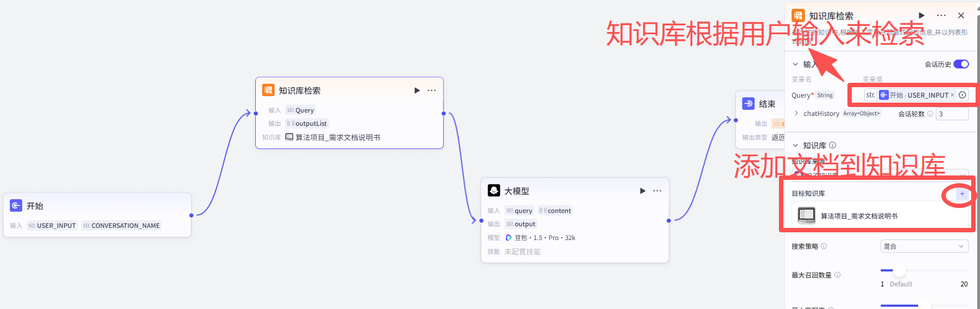The height and width of the screenshot is (309, 980).
Task: Close the 知识库检索 configuration panel
Action: click(961, 15)
